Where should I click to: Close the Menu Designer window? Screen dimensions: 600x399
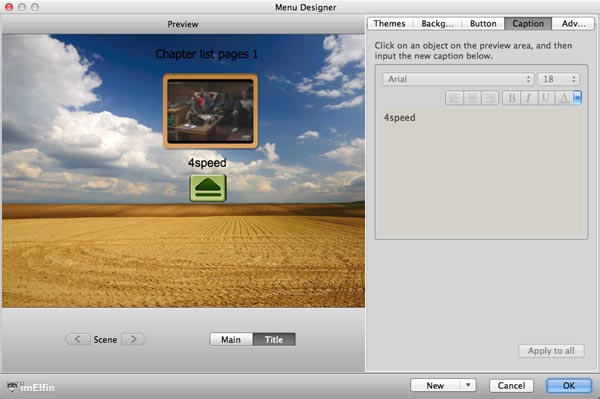9,7
